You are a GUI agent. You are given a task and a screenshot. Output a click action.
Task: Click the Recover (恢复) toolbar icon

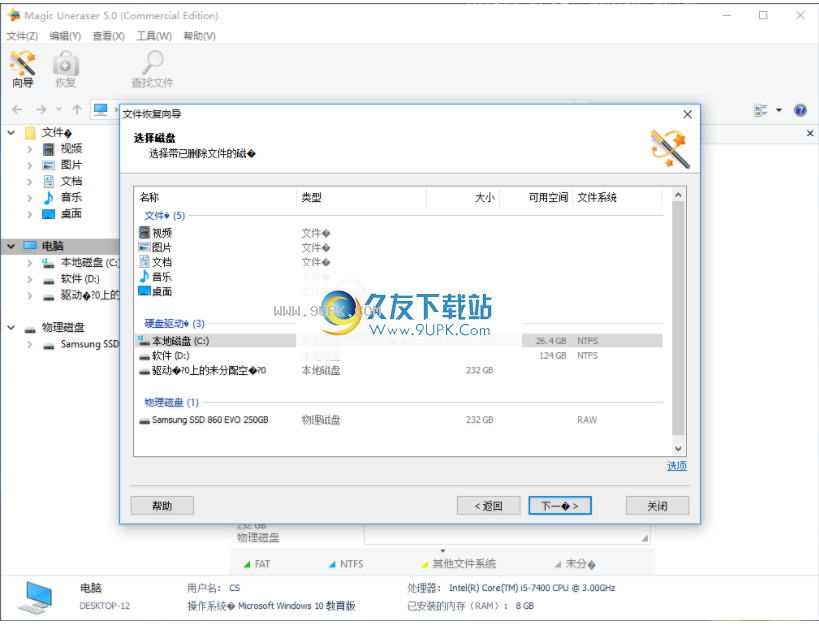(x=65, y=69)
